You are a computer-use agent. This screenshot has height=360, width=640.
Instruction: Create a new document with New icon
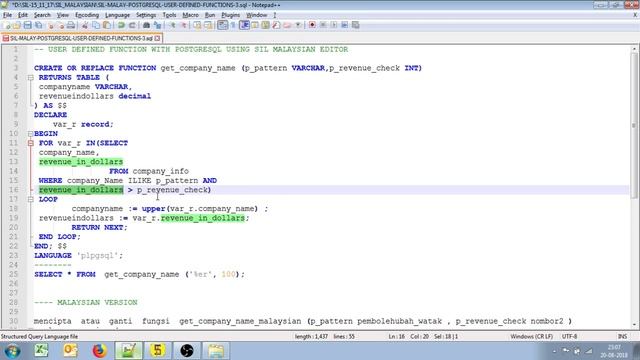(6, 25)
